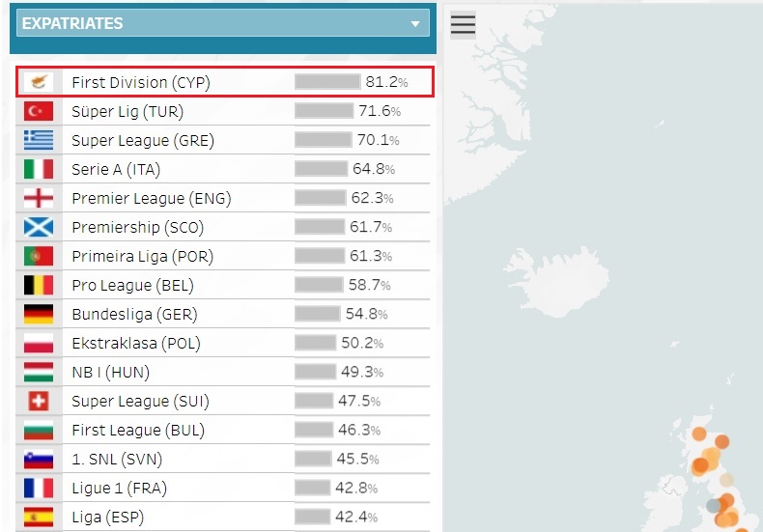Click the Spain flag icon

coord(39,517)
